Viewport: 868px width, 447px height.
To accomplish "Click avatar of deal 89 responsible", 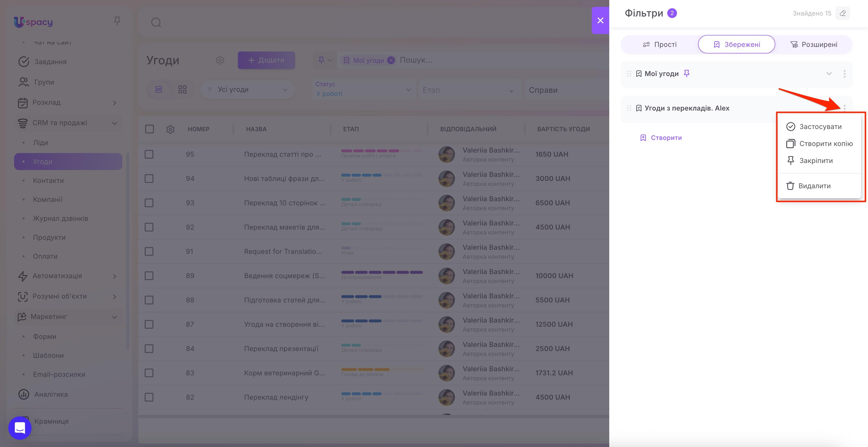I will pyautogui.click(x=446, y=276).
